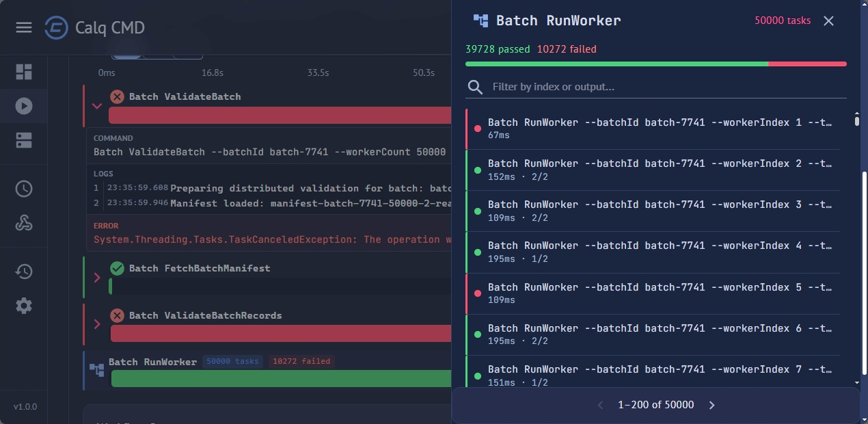Open the servers icon in sidebar
Screen dimensions: 868x424
click(24, 140)
